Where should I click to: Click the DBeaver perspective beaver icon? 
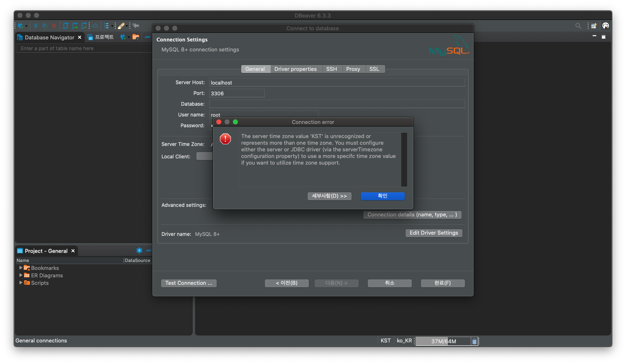[x=606, y=26]
